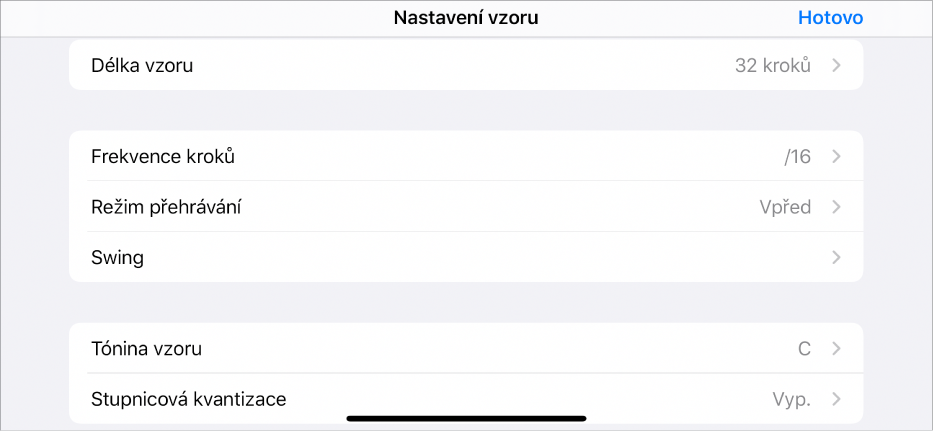The height and width of the screenshot is (431, 934).
Task: Select the Režim přehrávání row label
Action: [x=166, y=208]
